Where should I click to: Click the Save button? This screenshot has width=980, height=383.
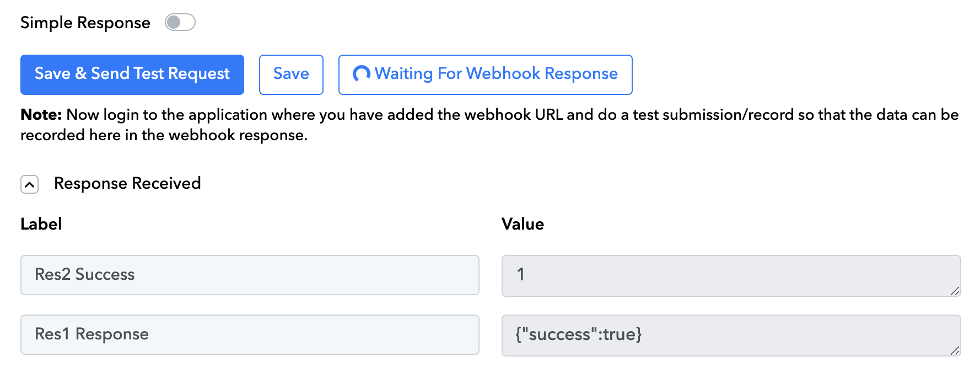click(291, 75)
